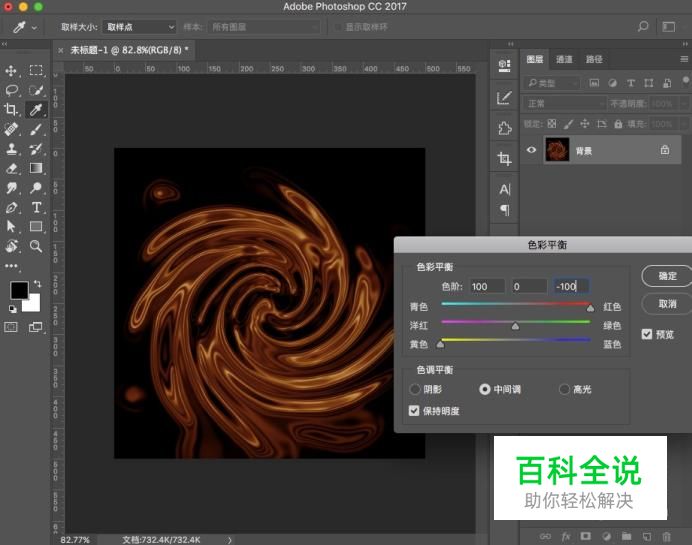Screen dimensions: 692x545
Task: Change the screen mode
Action: 36,327
